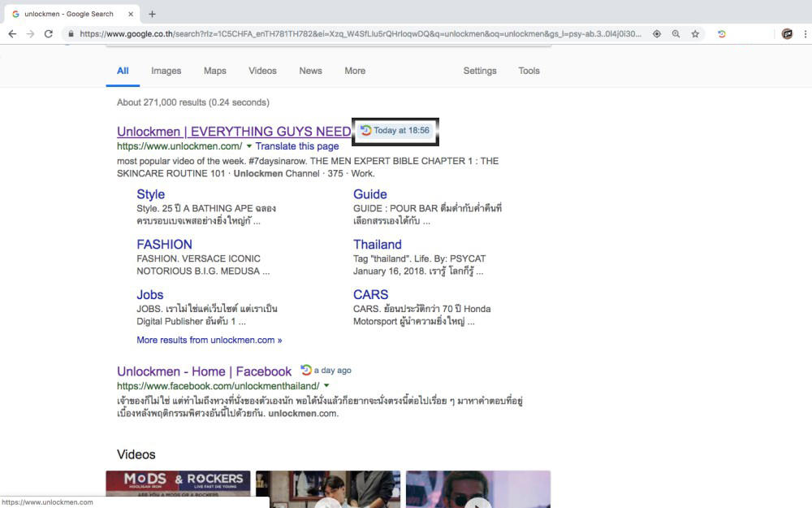Expand dropdown arrow next to Facebook URL
Viewport: 812px width, 508px height.
[326, 385]
